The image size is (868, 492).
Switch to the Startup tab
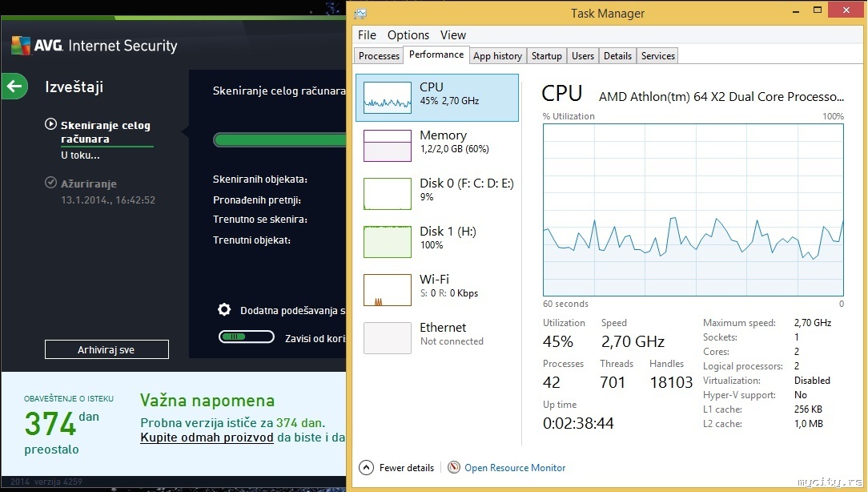coord(546,56)
